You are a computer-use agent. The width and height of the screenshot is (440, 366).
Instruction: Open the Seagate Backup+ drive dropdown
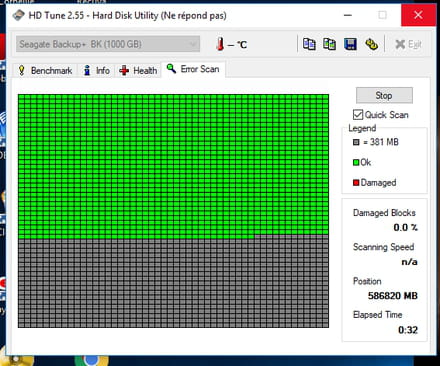(x=108, y=44)
